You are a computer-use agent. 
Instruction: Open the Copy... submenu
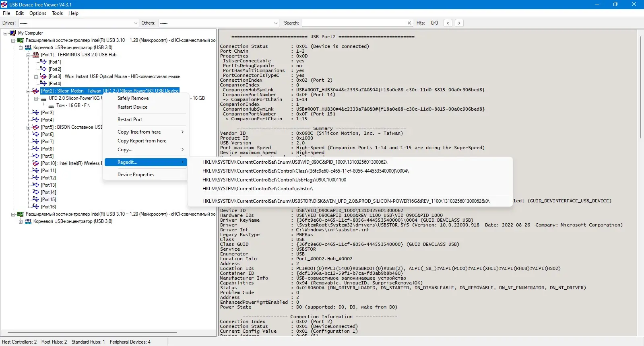[x=146, y=150]
